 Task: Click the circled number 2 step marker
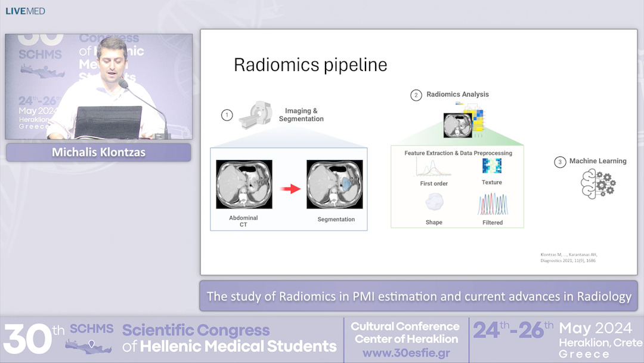(416, 96)
